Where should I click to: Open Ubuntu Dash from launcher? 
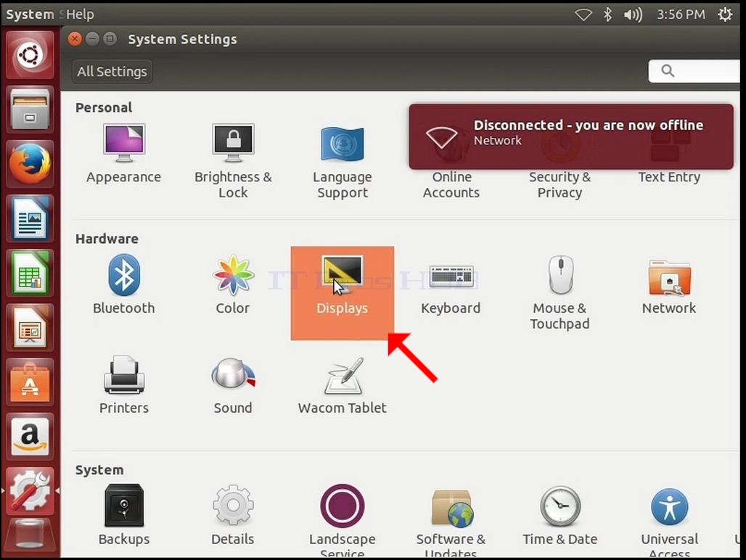(x=30, y=54)
